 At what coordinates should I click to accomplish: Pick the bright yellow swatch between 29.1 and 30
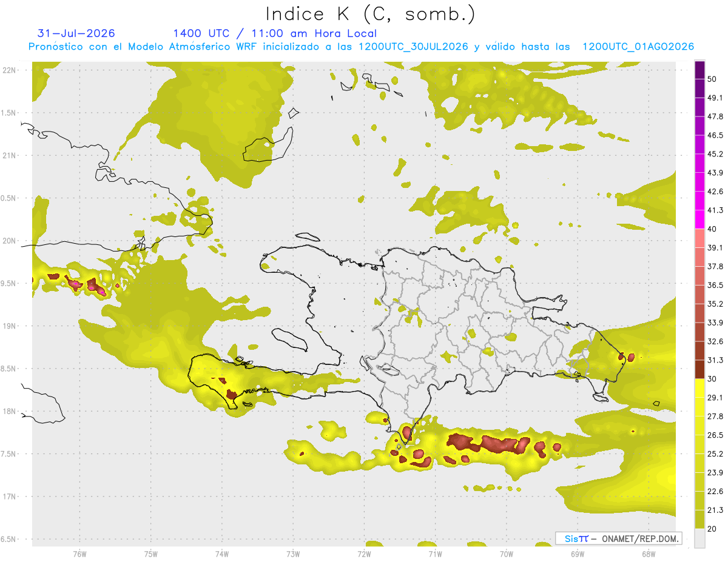coord(699,388)
